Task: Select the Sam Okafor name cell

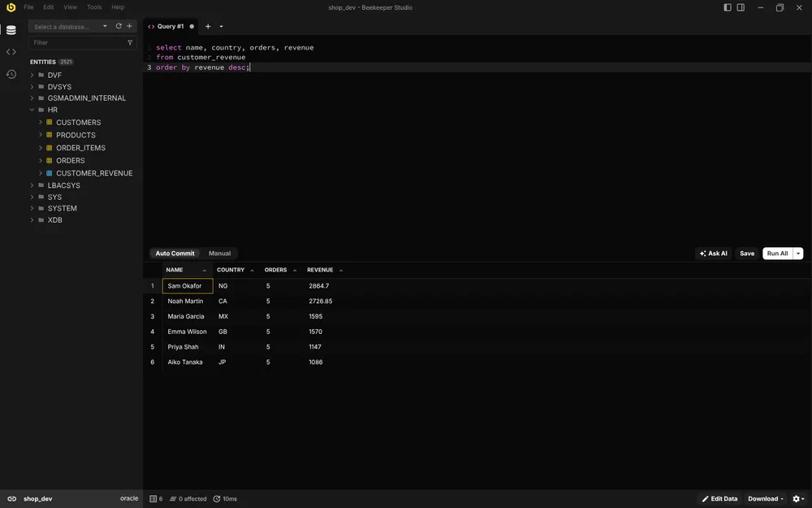Action: [x=188, y=286]
